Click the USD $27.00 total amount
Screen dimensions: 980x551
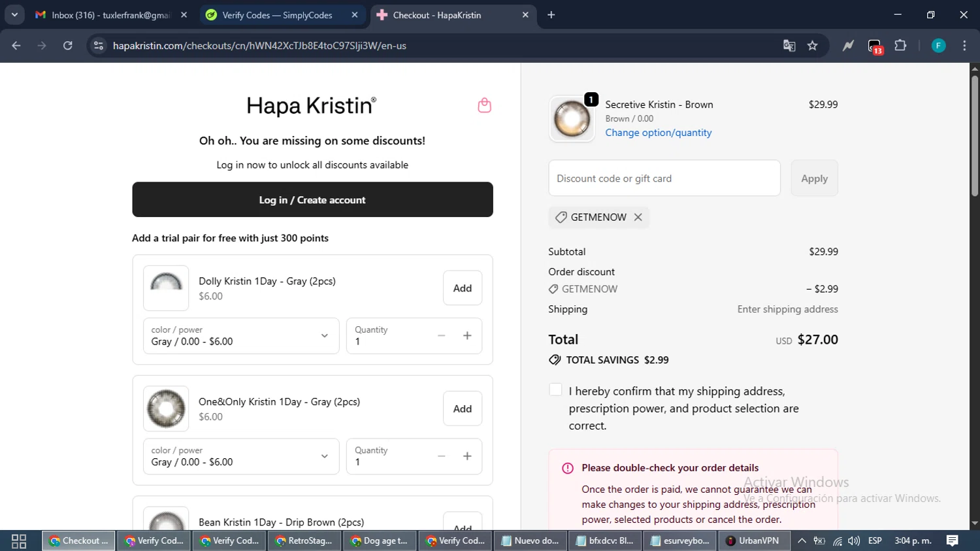[807, 340]
